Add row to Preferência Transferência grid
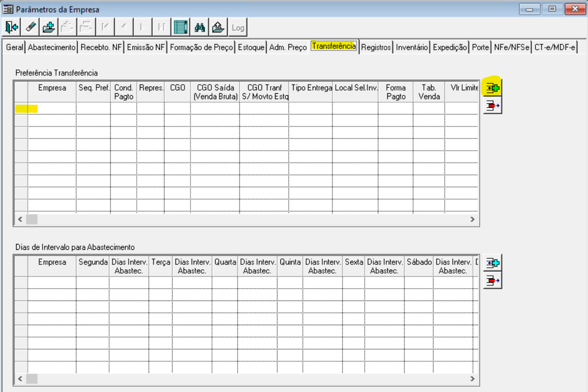The image size is (588, 392). click(x=492, y=88)
